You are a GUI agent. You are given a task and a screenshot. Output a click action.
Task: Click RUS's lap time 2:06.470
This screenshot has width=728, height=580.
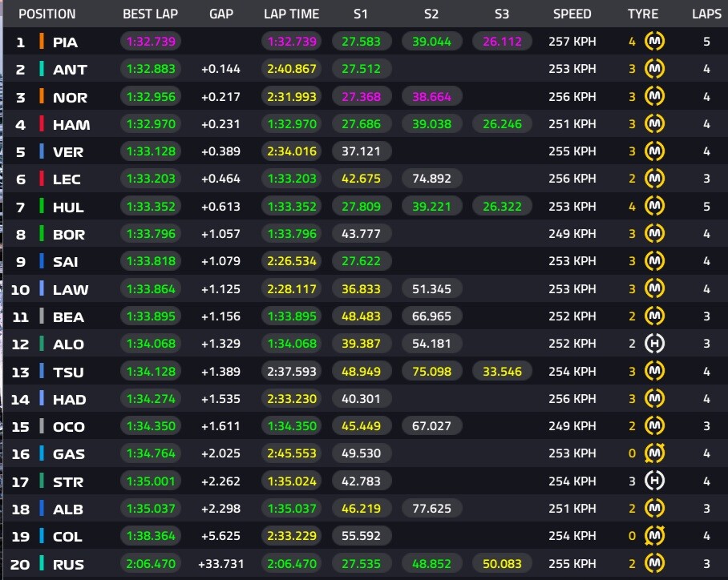[290, 564]
